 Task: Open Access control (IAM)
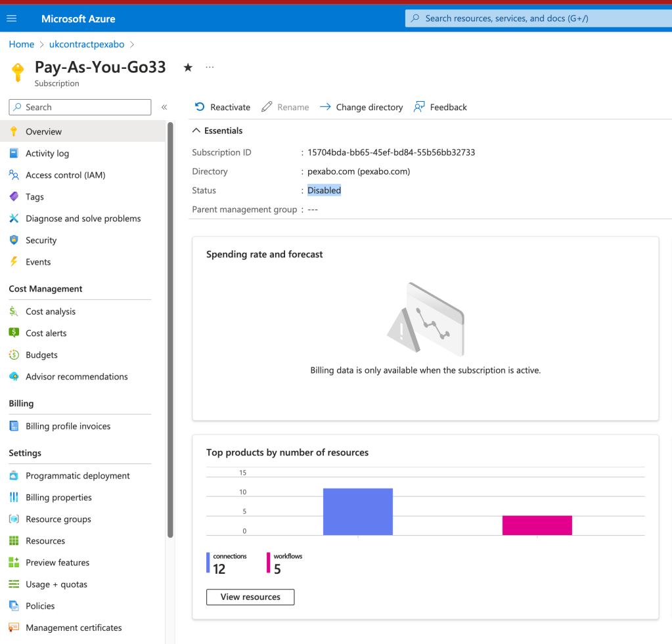82,175
